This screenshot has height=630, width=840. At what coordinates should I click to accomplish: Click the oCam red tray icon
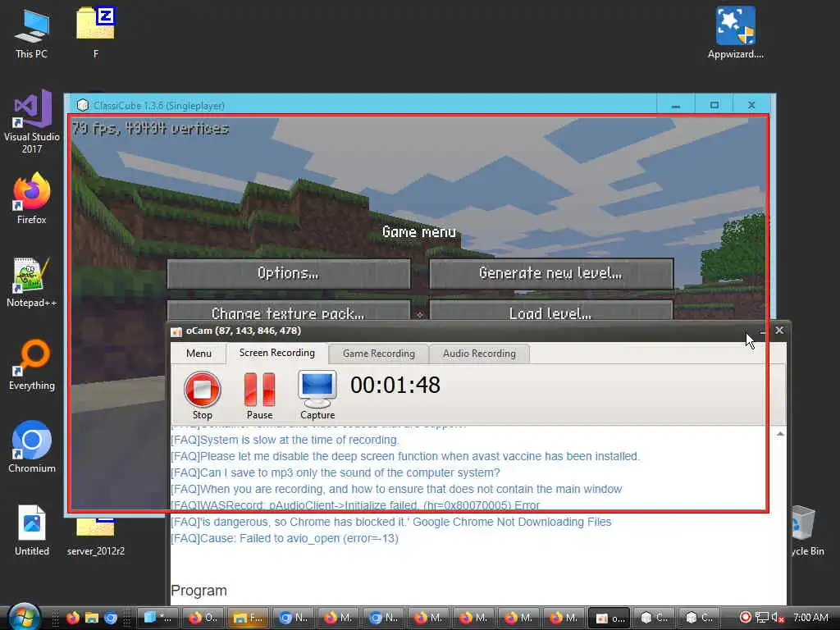(745, 617)
